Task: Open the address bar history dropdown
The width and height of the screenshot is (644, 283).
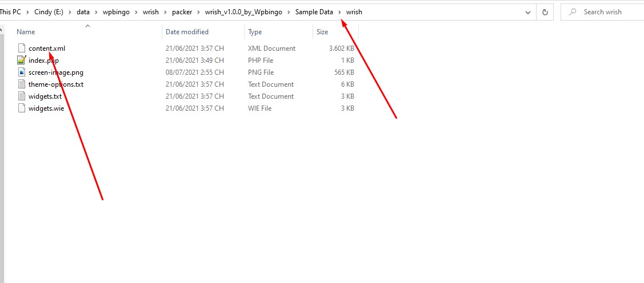Action: pos(528,13)
